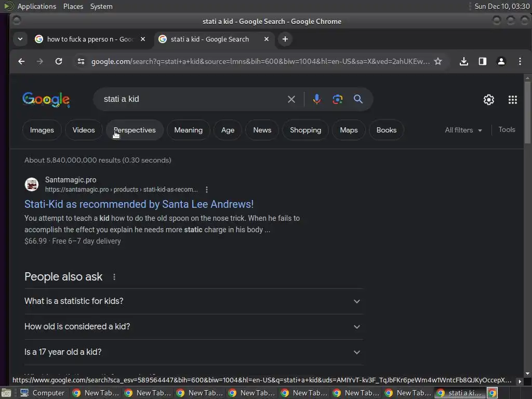Screen dimensions: 532x399
Task: Click the last Chrome icon on taskbar
Action: [493, 393]
